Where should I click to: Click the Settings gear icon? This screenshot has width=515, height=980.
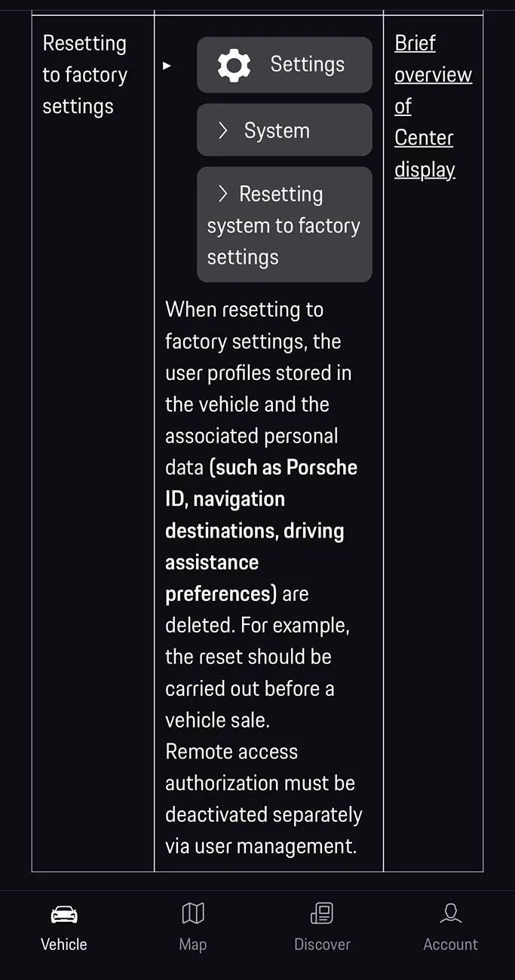click(x=234, y=65)
